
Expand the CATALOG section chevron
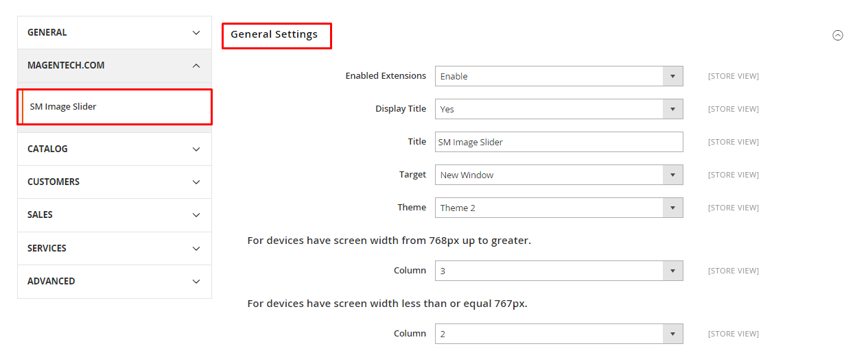[196, 149]
